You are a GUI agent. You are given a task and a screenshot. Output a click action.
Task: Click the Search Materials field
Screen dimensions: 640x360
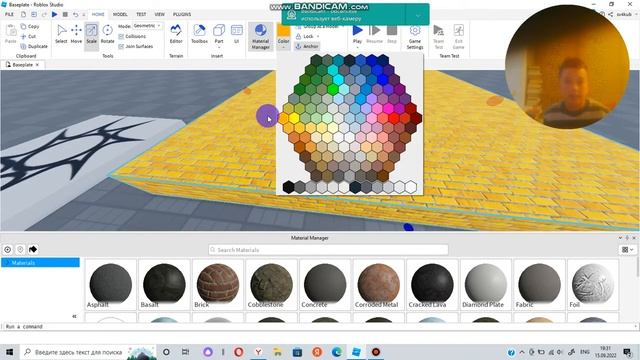pyautogui.click(x=328, y=249)
